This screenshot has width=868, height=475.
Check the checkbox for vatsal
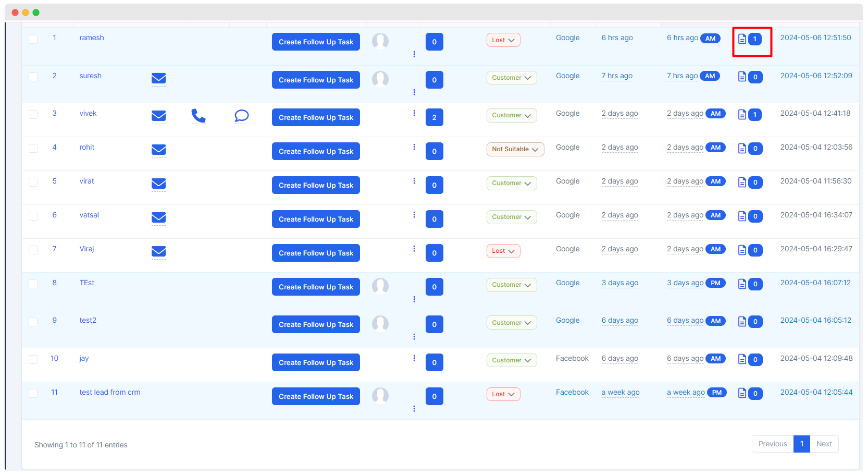pyautogui.click(x=33, y=216)
